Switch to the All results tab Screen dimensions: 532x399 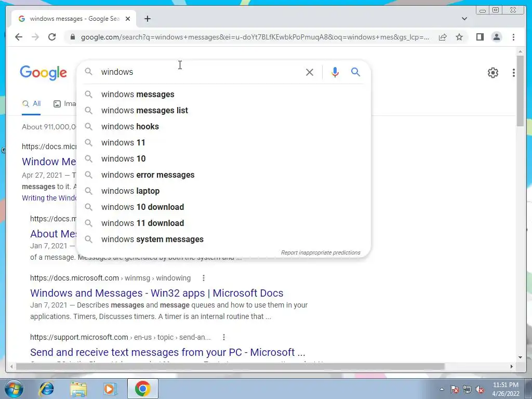31,104
